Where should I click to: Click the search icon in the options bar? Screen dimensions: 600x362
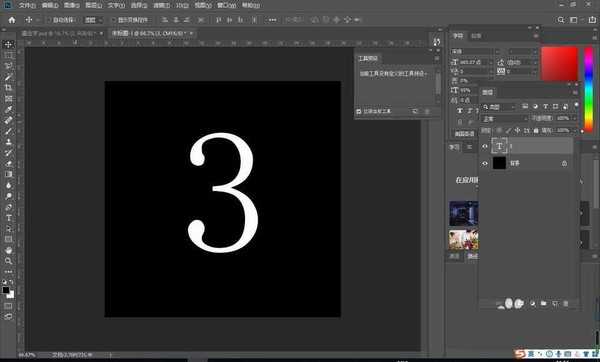tap(561, 20)
